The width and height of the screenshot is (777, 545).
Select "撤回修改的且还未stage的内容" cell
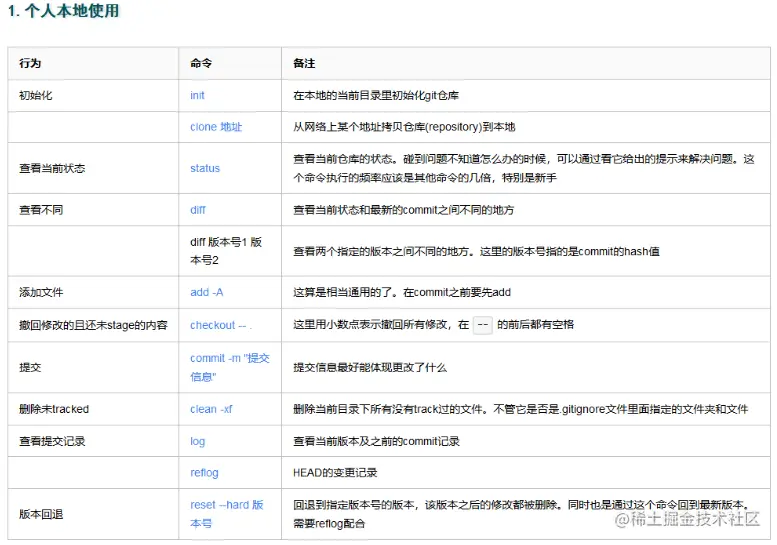click(x=93, y=325)
